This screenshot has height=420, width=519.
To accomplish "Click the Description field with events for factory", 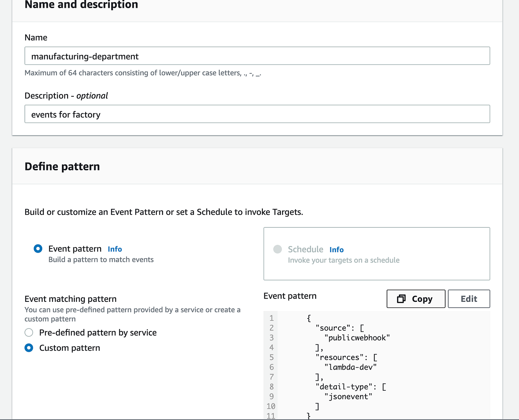I will pyautogui.click(x=257, y=114).
